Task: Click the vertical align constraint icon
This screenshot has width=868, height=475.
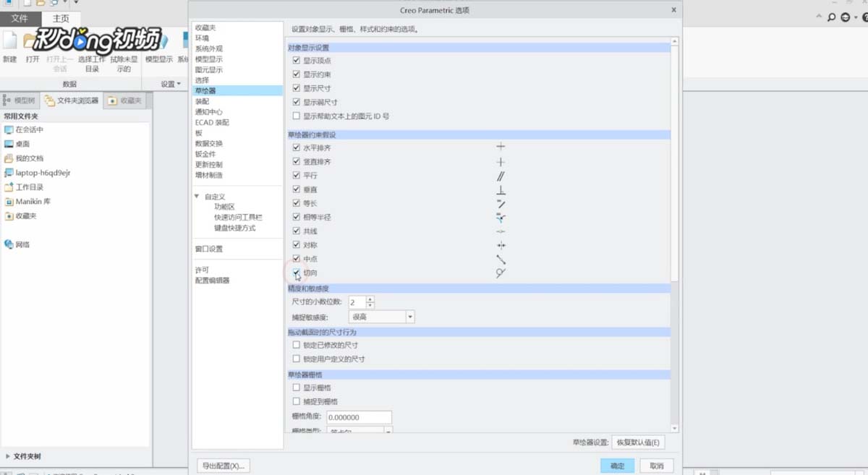Action: click(501, 162)
